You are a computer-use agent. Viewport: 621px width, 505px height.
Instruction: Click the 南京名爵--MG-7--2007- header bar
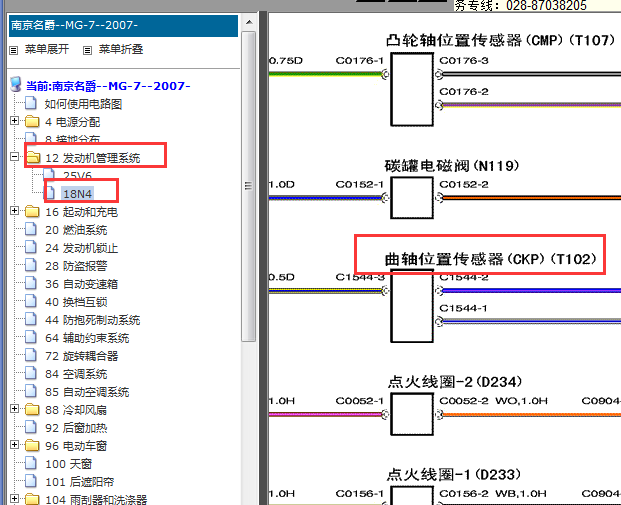123,25
